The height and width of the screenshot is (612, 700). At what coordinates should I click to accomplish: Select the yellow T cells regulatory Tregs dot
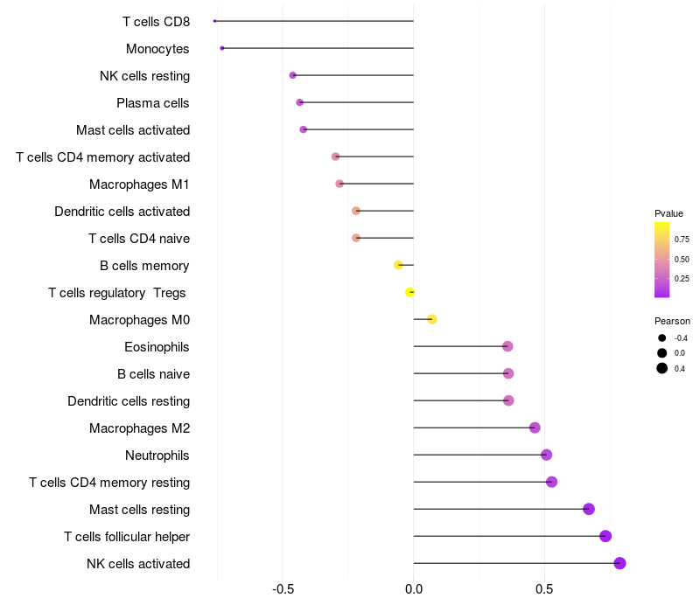click(x=409, y=292)
